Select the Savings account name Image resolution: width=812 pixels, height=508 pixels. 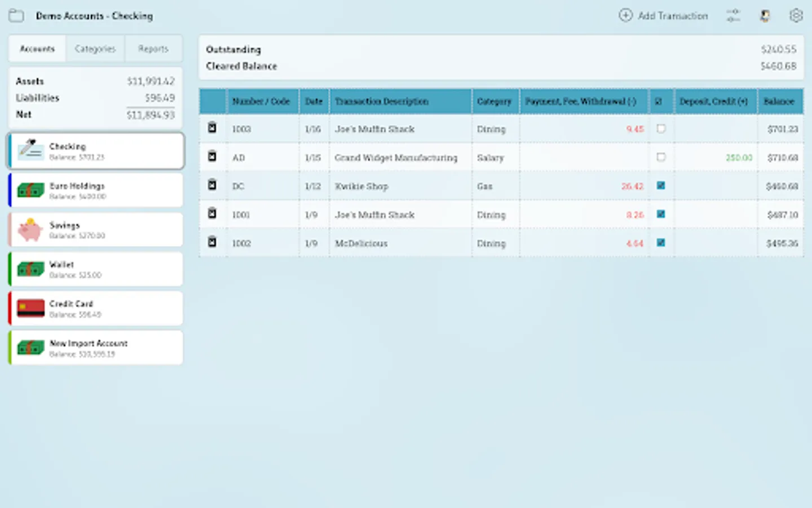tap(64, 225)
